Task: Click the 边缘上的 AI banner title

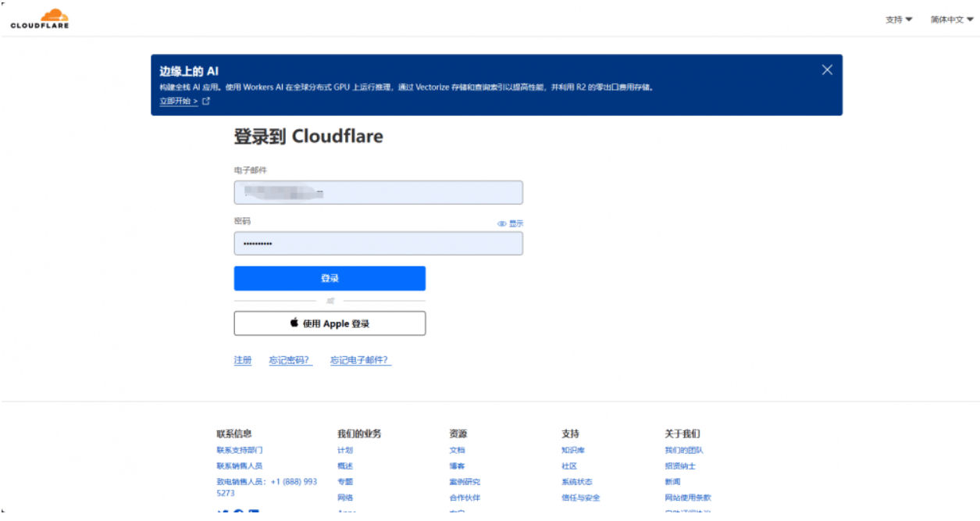Action: pyautogui.click(x=189, y=72)
